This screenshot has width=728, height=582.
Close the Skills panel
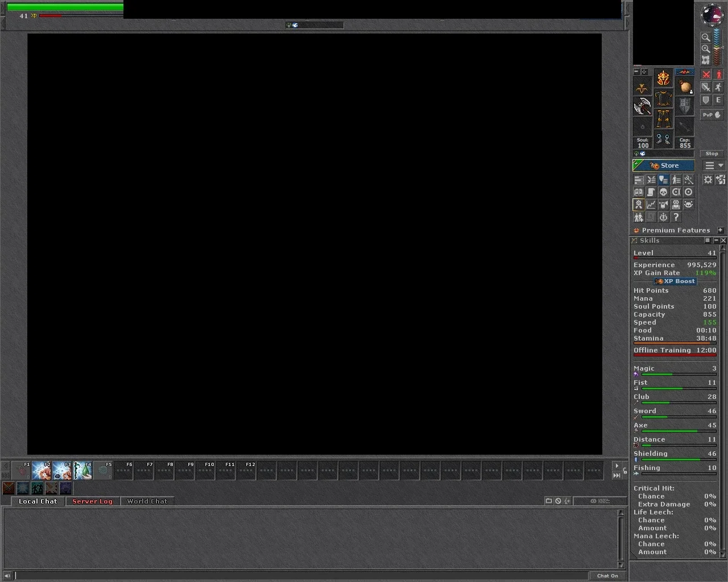723,240
